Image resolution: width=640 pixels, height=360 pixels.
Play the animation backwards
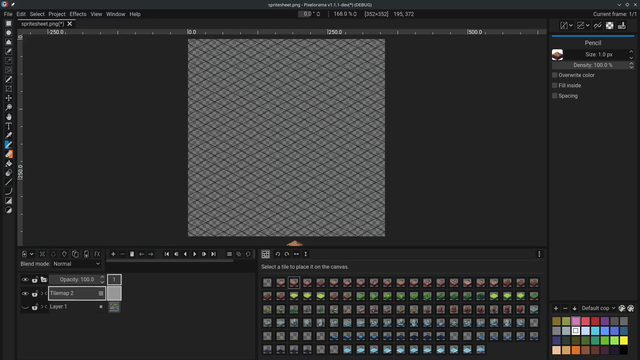[185, 254]
